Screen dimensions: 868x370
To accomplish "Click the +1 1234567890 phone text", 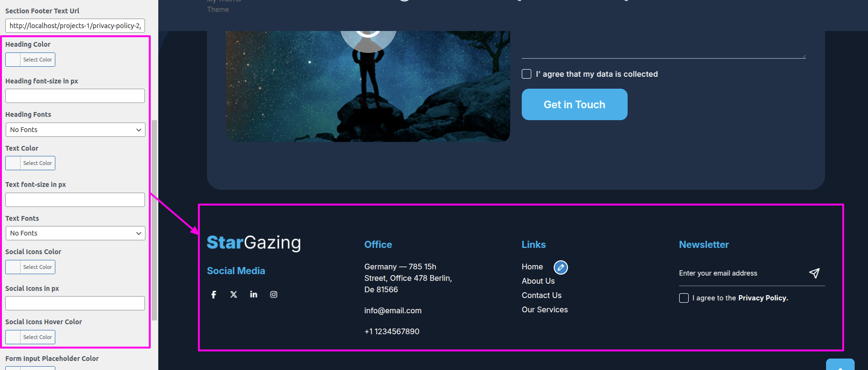I will click(392, 331).
